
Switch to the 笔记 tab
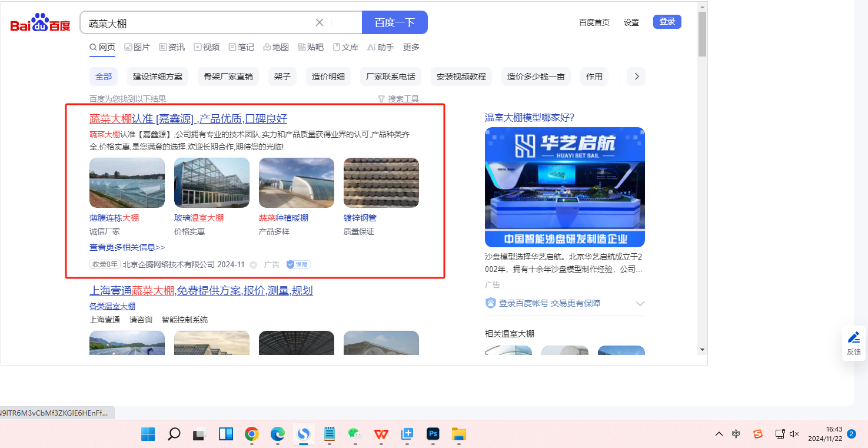coord(241,47)
